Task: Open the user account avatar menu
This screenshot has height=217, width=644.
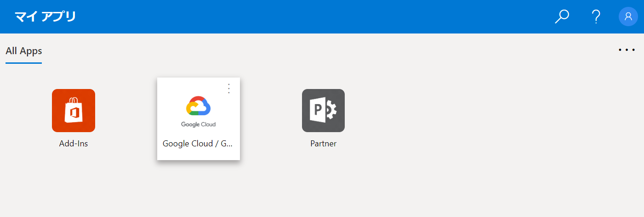Action: 628,17
